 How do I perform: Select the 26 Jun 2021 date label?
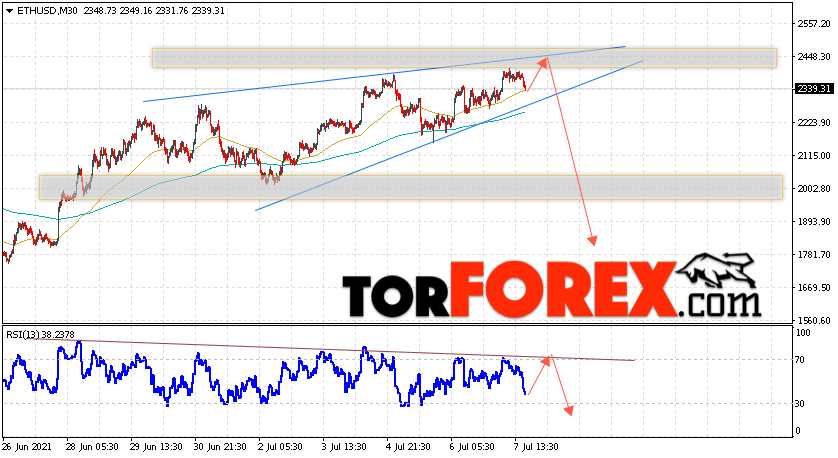pyautogui.click(x=27, y=447)
